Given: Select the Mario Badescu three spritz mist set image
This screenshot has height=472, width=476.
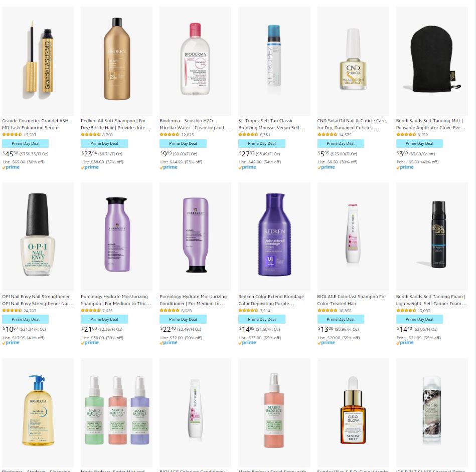Looking at the screenshot, I should (116, 412).
